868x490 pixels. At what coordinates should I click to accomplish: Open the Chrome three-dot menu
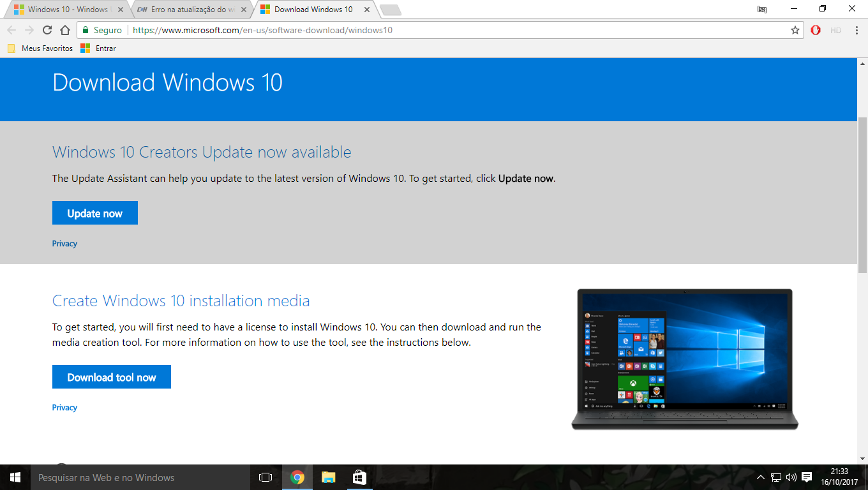point(856,30)
